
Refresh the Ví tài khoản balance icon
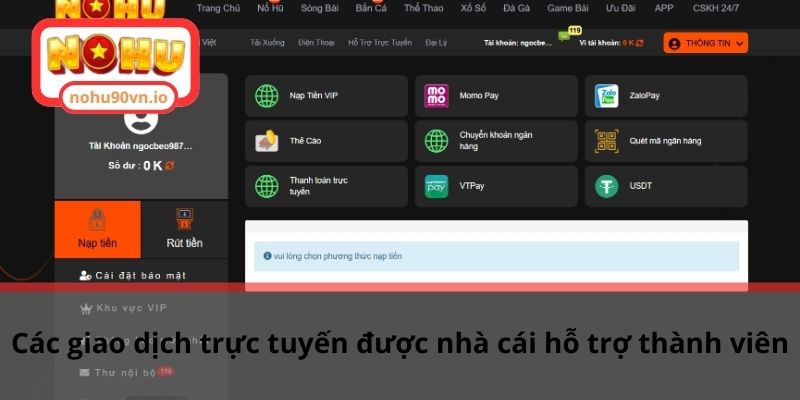(639, 43)
